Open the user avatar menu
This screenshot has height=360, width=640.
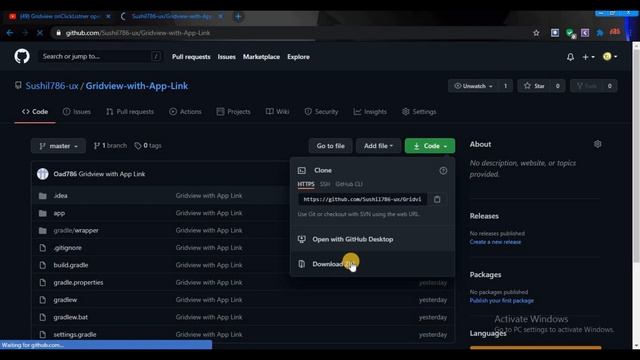coord(610,57)
